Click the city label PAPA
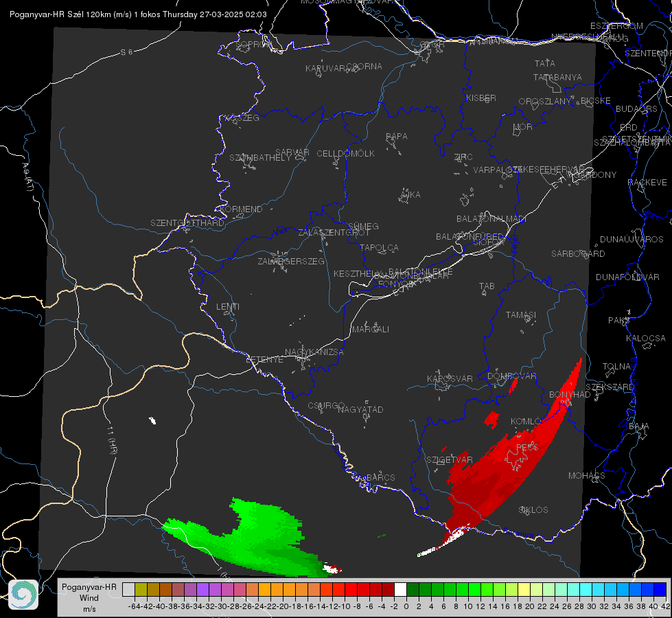Screen dimensions: 672x618 (397, 137)
